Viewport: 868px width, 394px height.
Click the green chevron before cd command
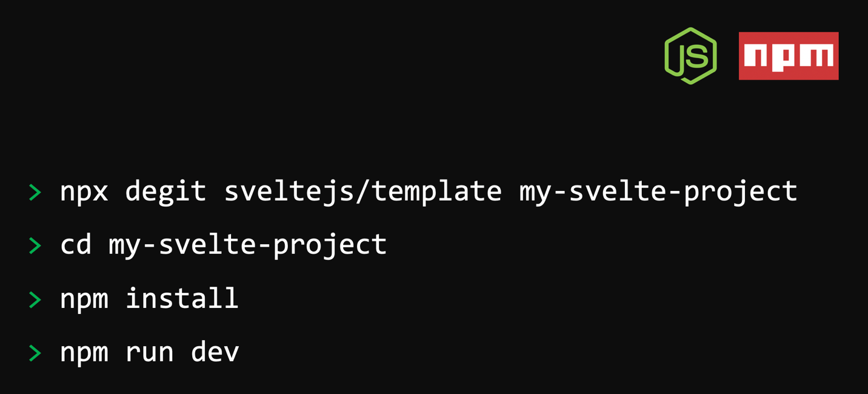(35, 245)
